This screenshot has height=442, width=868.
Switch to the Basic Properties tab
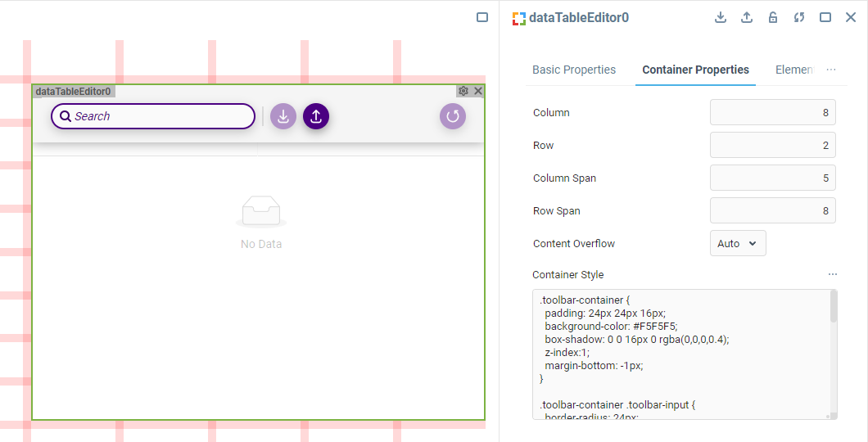pyautogui.click(x=574, y=70)
